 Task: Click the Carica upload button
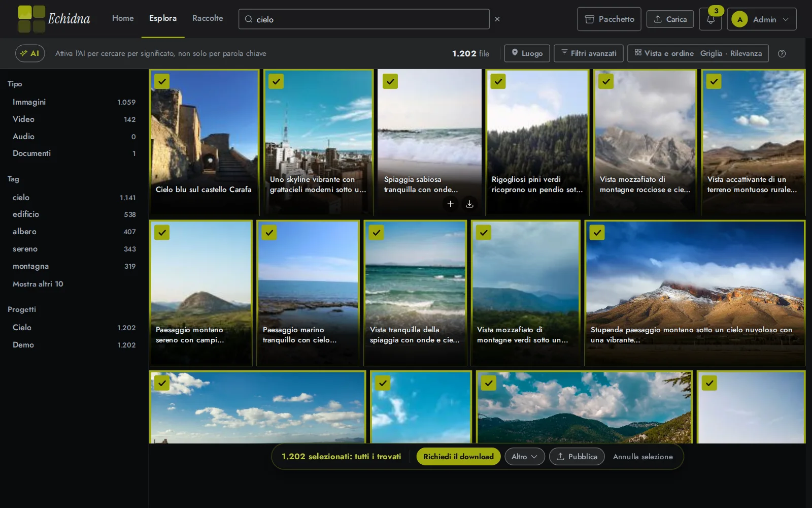coord(670,19)
